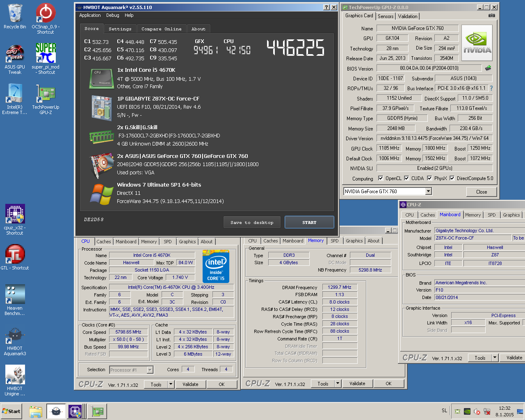Open the Sensors tab in GPU-Z
This screenshot has width=525, height=420.
click(x=386, y=16)
